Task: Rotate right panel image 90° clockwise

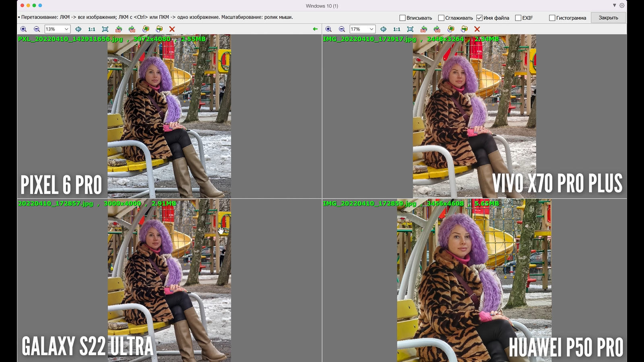Action: pyautogui.click(x=437, y=29)
